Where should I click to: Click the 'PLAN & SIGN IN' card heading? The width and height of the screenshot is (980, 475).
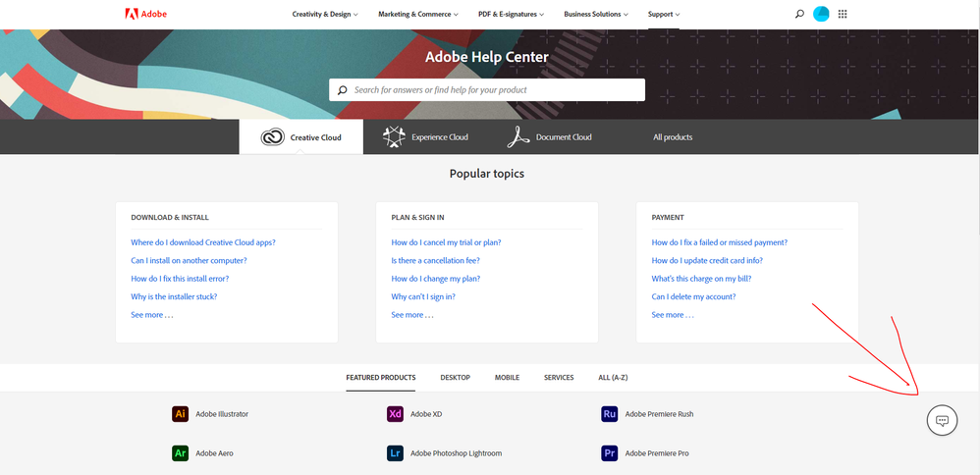point(418,218)
